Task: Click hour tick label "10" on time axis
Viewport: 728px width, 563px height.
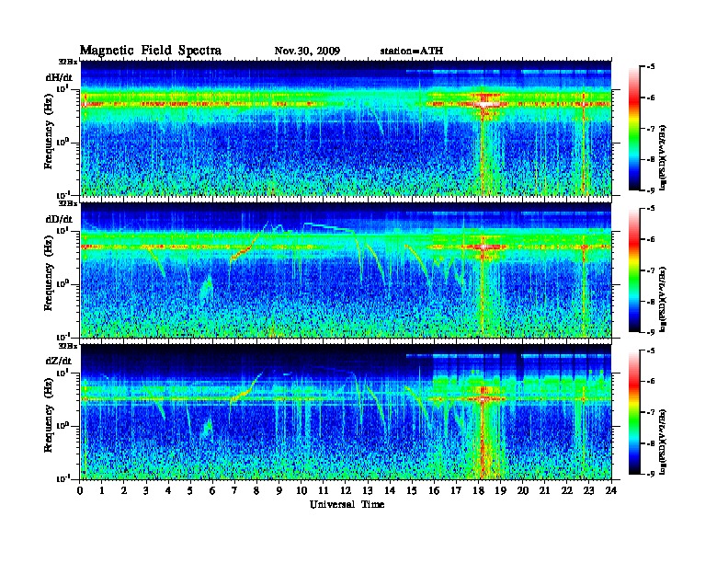Action: pyautogui.click(x=301, y=491)
